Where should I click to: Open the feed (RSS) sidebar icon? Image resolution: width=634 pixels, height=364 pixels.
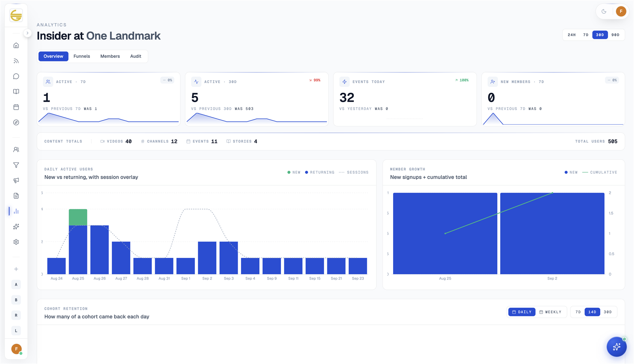pyautogui.click(x=16, y=61)
